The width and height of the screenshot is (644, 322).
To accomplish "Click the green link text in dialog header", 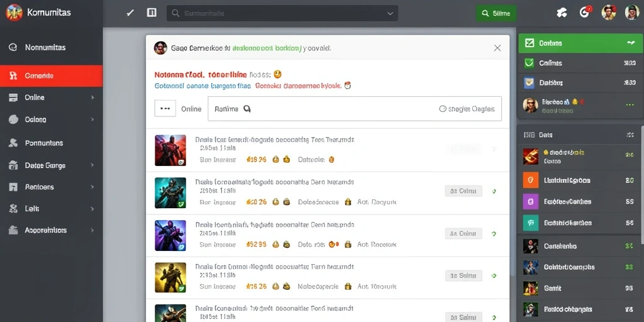I will [267, 48].
